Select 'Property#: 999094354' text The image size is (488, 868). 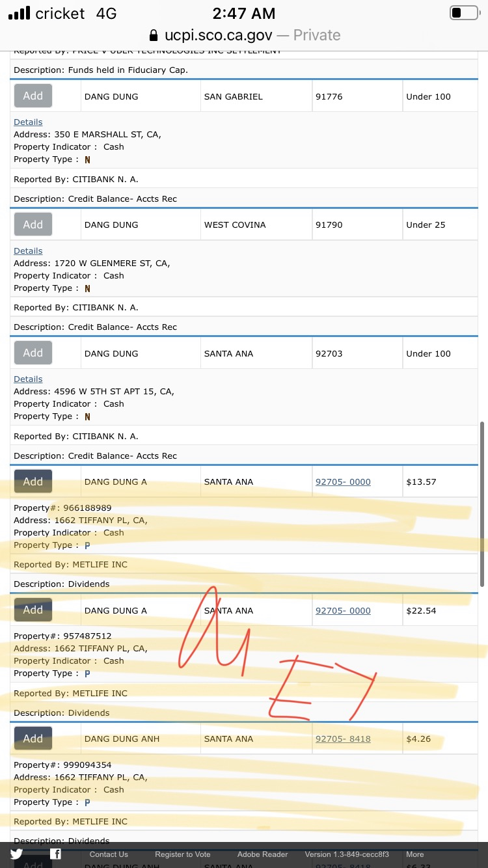[x=62, y=765]
